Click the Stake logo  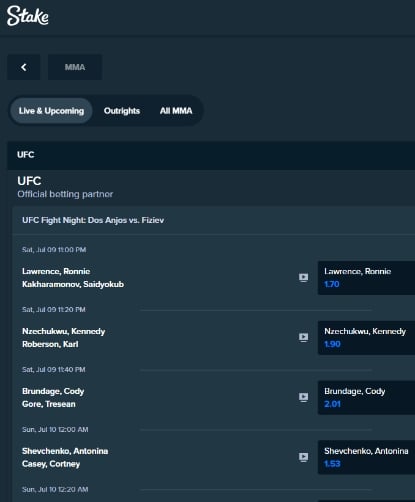[28, 16]
